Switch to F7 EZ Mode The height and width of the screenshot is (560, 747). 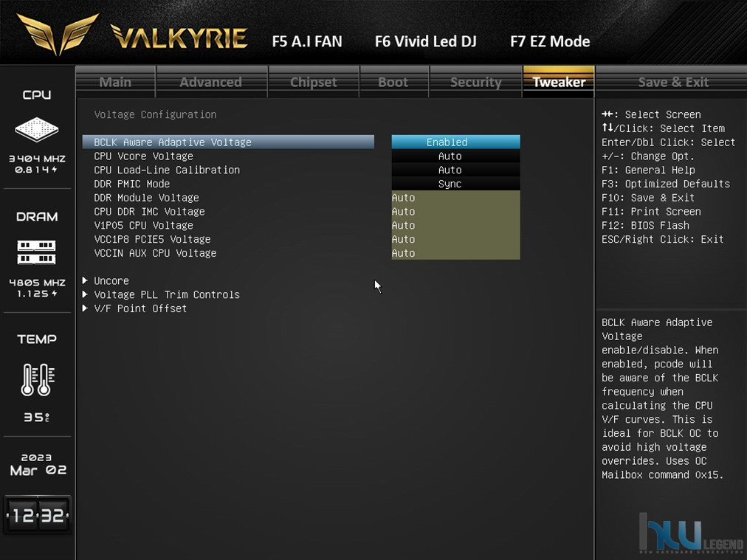550,41
